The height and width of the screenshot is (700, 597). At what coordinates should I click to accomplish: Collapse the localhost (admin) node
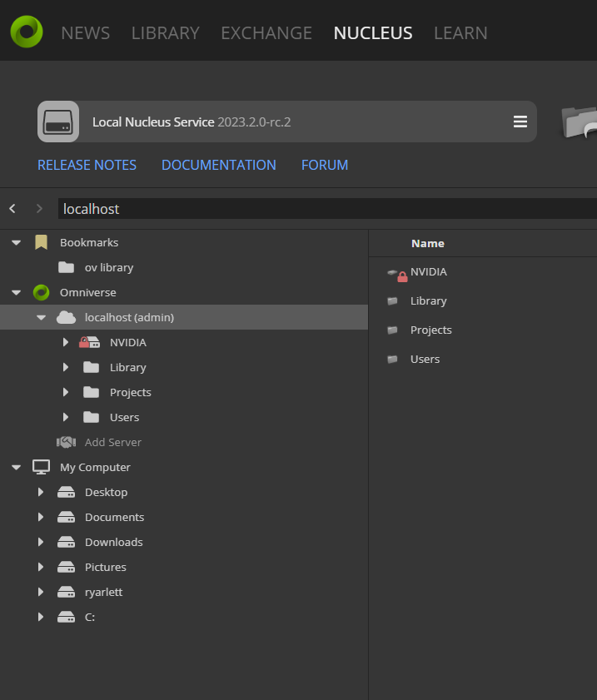(x=41, y=318)
